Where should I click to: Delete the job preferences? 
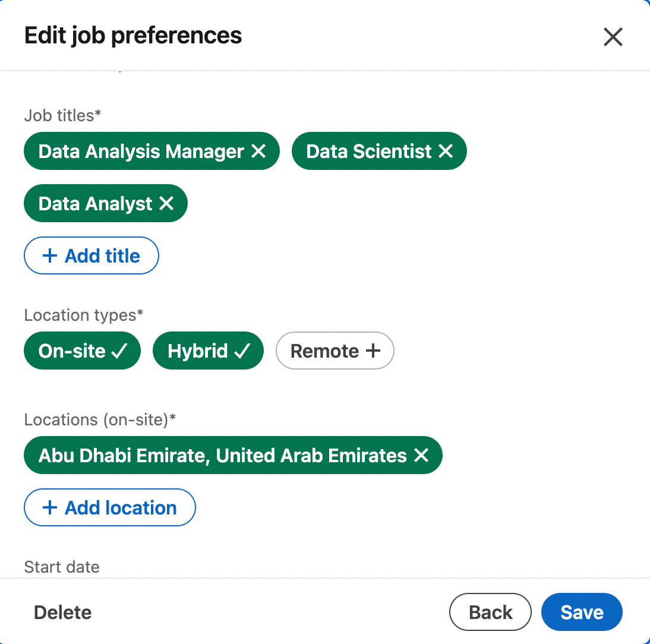click(x=63, y=613)
